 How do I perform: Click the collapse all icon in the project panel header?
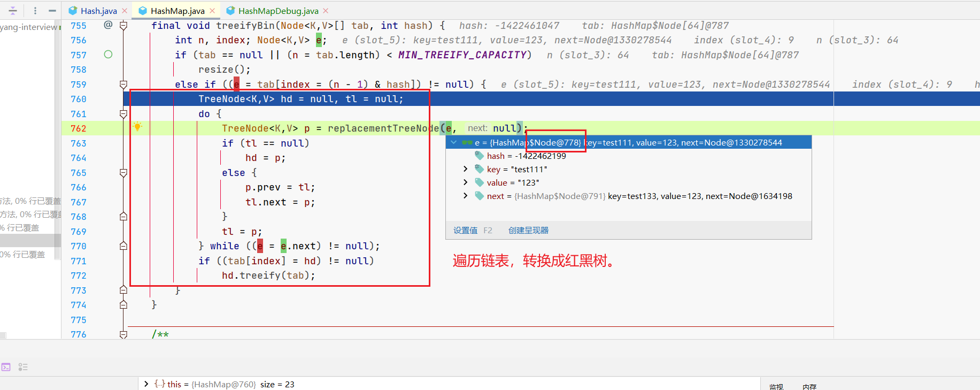point(12,11)
